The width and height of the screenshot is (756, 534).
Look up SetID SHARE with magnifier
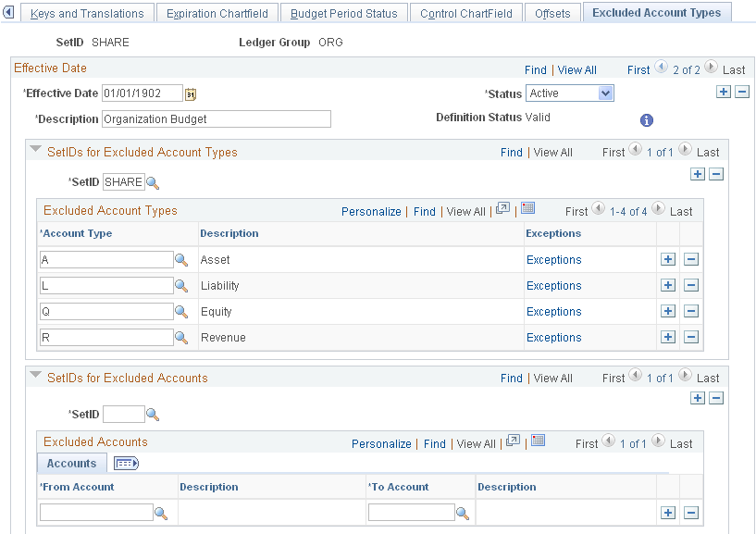(x=153, y=183)
